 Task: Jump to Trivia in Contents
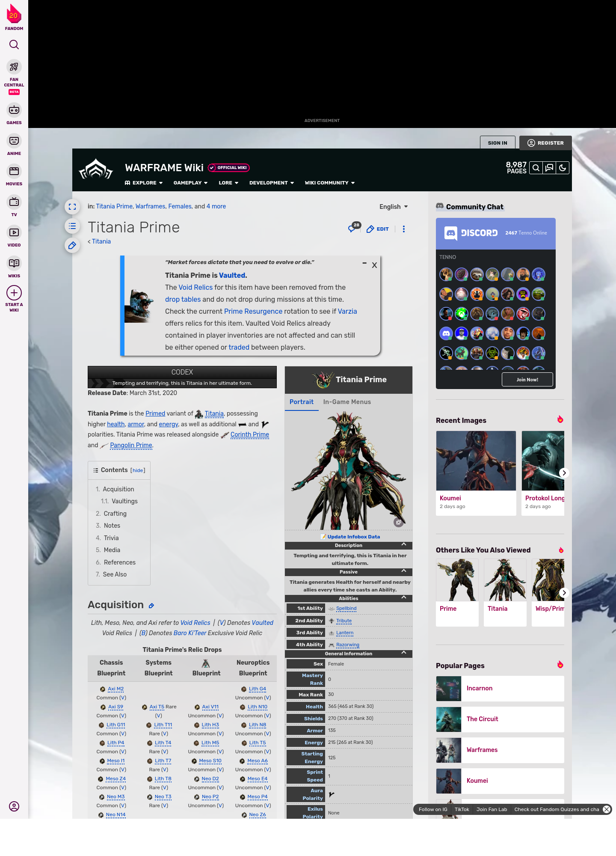click(x=111, y=538)
